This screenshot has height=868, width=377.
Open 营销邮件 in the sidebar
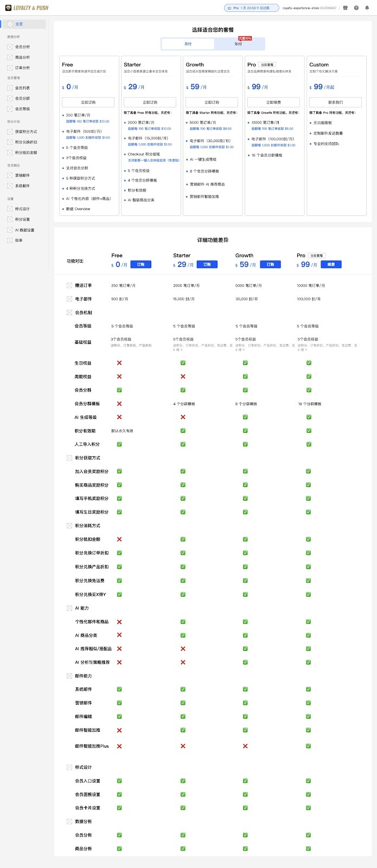click(x=22, y=175)
